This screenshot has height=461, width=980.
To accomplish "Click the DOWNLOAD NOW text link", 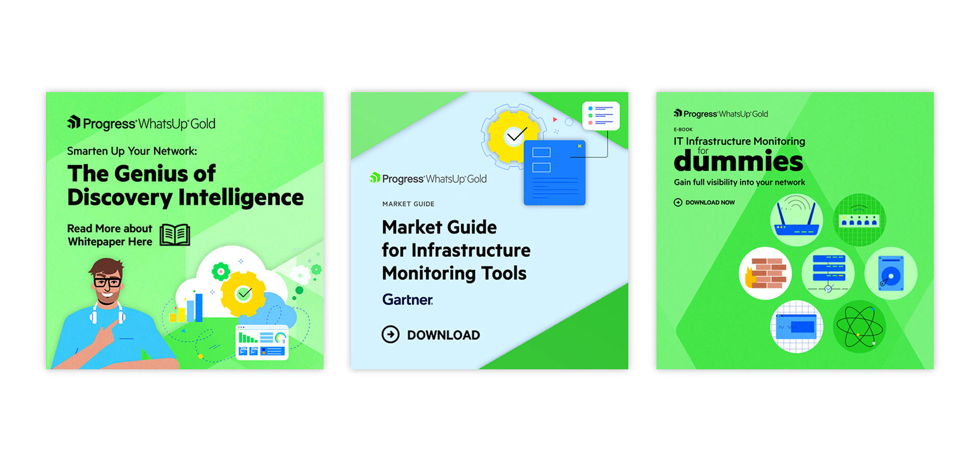I will tap(710, 202).
